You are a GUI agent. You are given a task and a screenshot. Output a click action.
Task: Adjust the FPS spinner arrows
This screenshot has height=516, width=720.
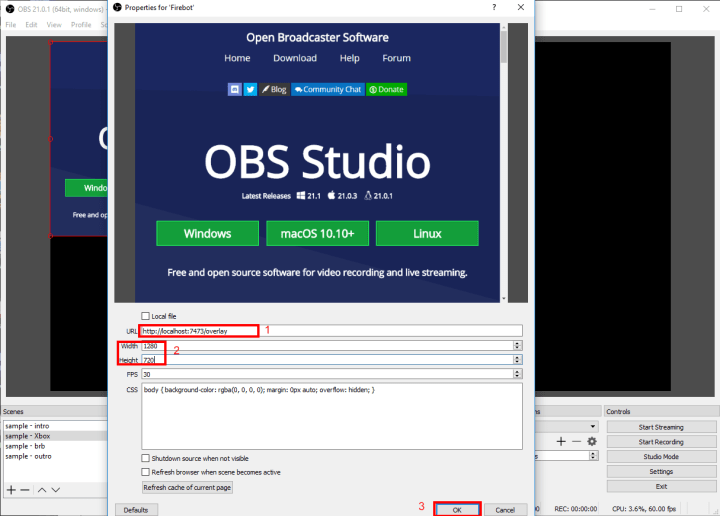pos(518,374)
